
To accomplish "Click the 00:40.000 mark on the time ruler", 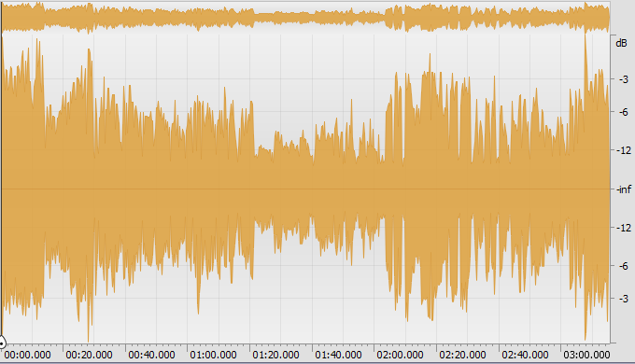I will 151,355.
